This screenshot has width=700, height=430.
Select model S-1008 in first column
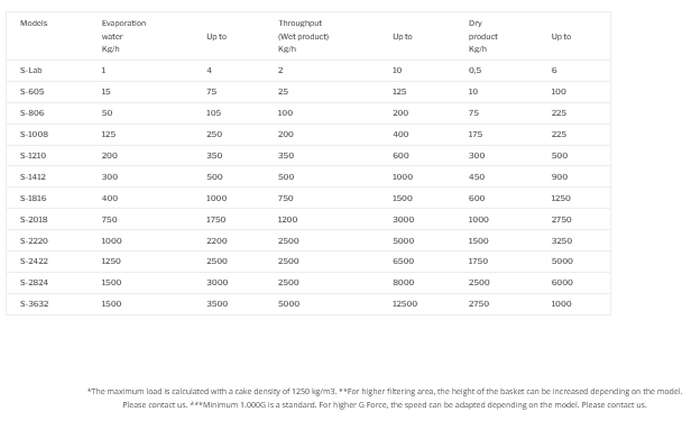coord(34,134)
